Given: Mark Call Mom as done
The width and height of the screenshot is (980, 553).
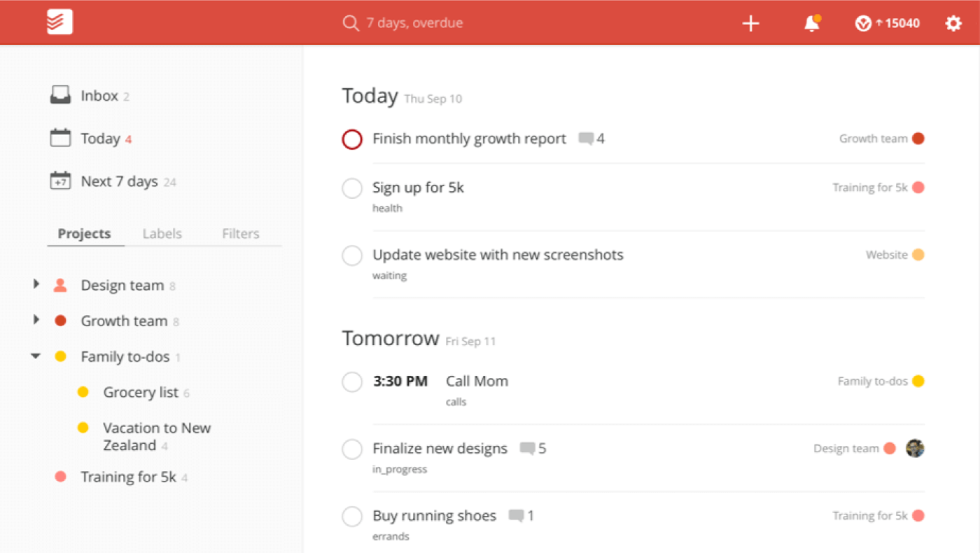Looking at the screenshot, I should pos(352,381).
